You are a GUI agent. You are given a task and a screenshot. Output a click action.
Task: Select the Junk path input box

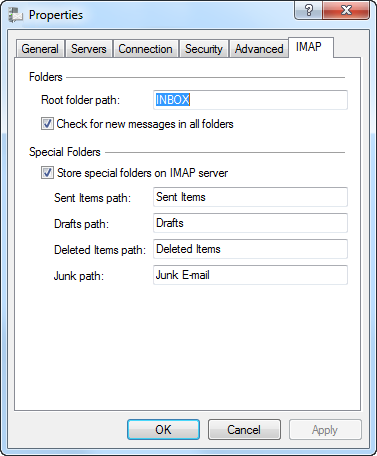tap(250, 275)
